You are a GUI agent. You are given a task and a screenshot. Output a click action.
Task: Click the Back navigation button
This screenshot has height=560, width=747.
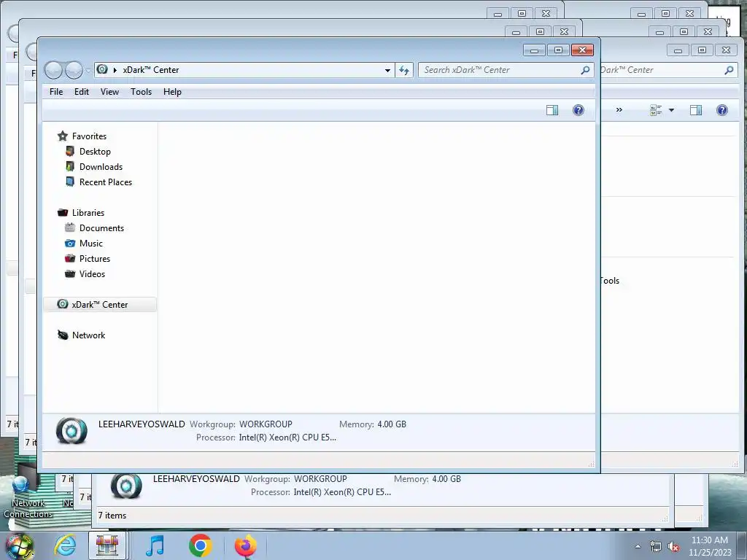click(x=53, y=70)
